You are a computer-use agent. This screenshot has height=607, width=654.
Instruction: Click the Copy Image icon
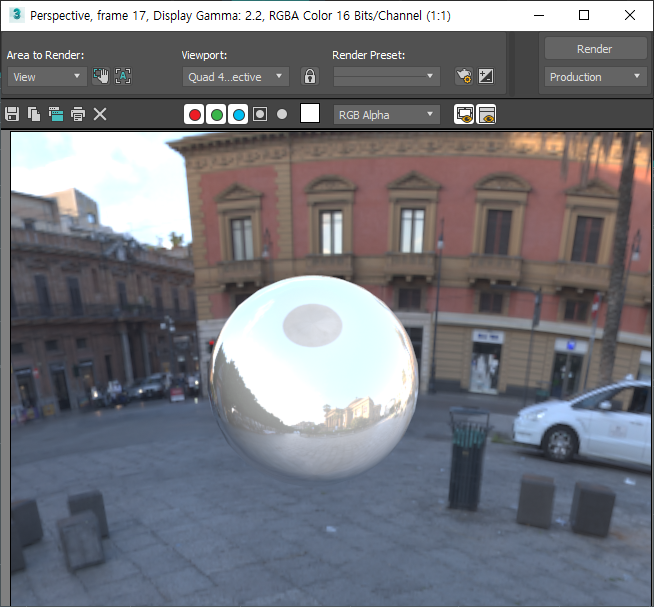coord(34,114)
